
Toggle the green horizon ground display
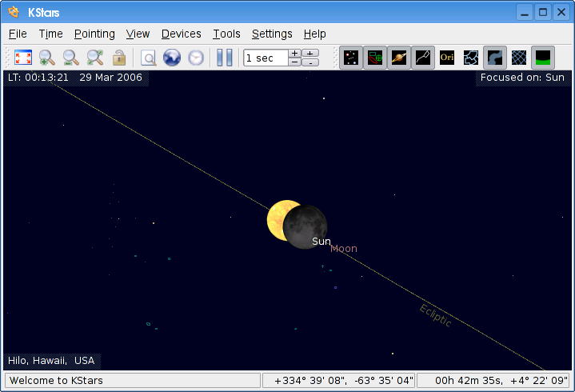543,58
